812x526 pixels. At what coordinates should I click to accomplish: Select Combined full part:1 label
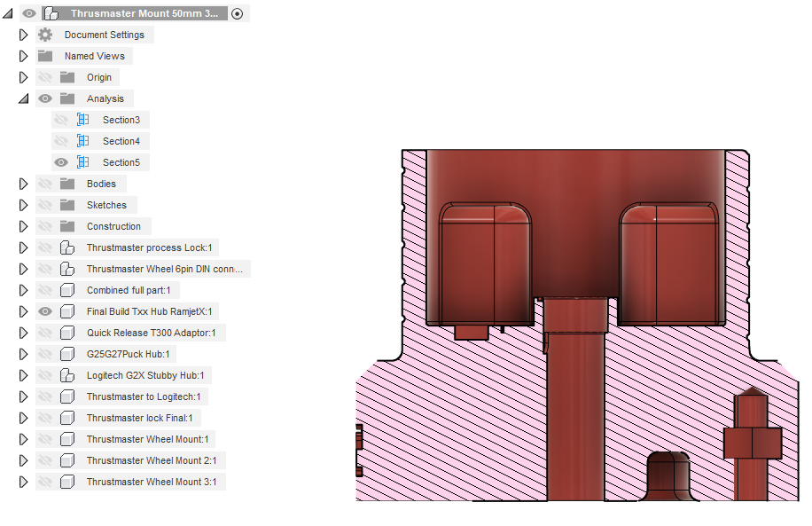point(129,290)
